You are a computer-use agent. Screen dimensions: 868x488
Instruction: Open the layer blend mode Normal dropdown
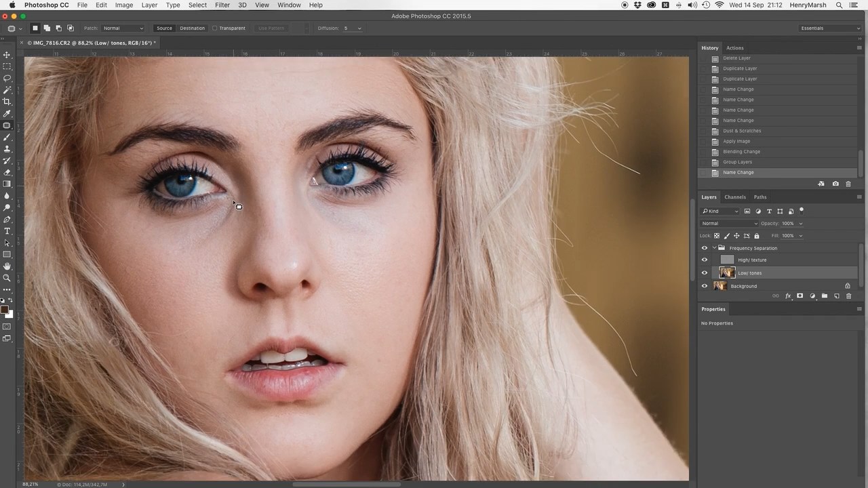pos(730,224)
